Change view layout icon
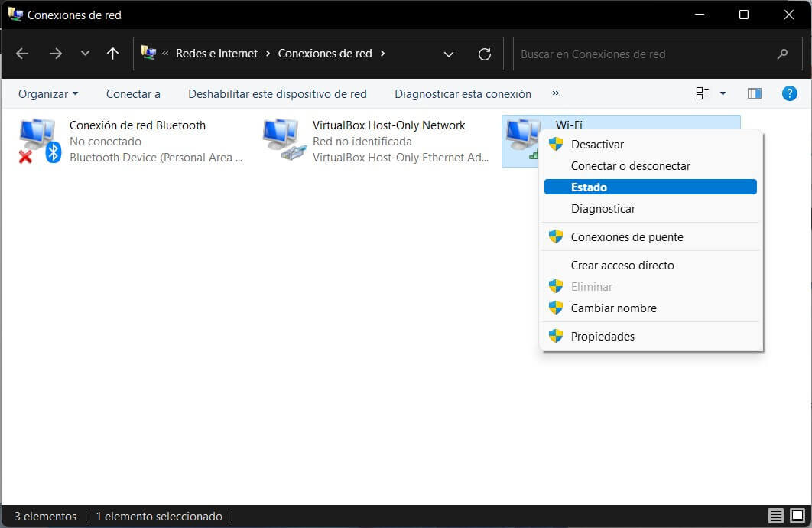 [702, 93]
